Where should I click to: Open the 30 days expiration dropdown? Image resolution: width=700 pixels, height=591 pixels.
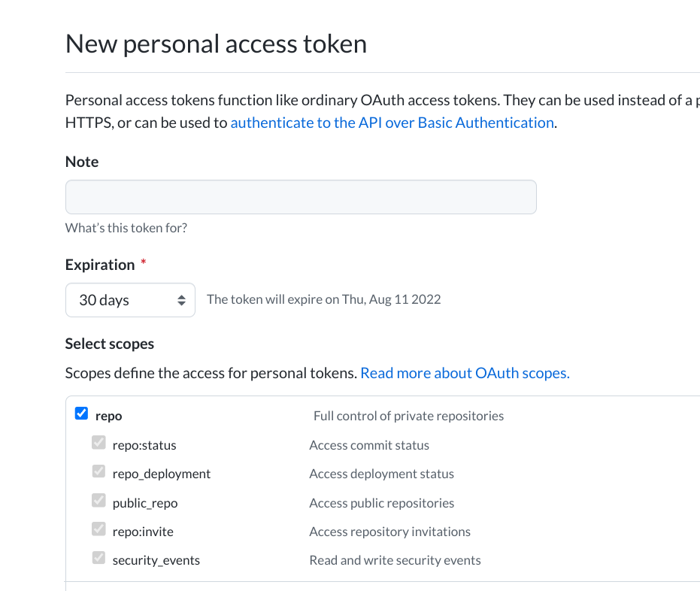tap(130, 300)
